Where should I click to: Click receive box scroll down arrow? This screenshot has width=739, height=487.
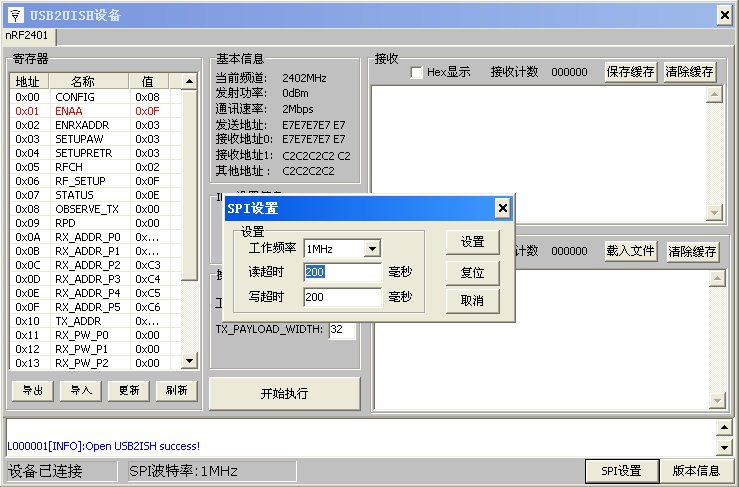tap(714, 213)
